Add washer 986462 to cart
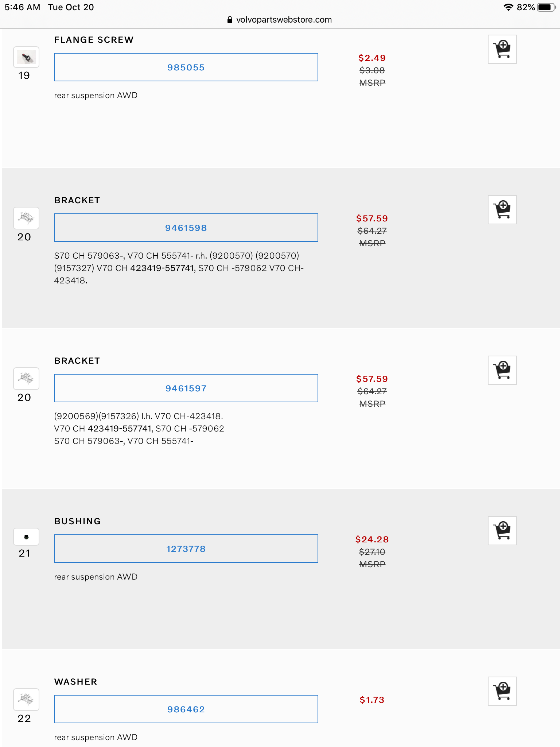This screenshot has width=560, height=747. point(502,691)
